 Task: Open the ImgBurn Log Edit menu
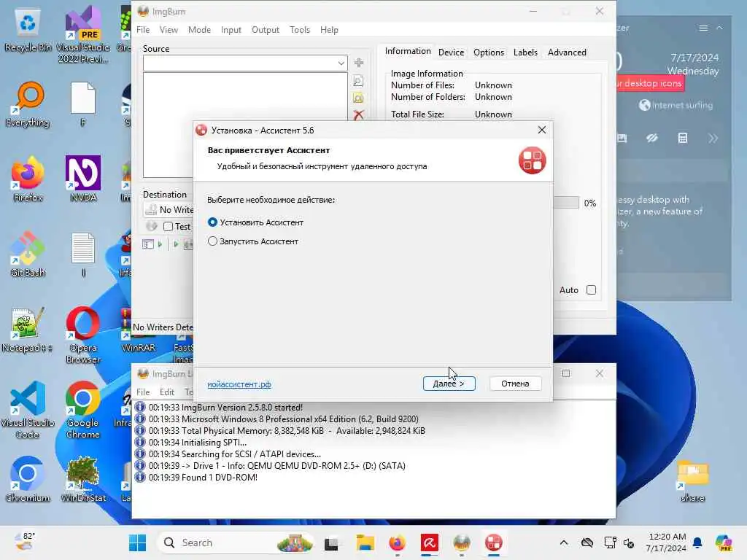[x=167, y=392]
